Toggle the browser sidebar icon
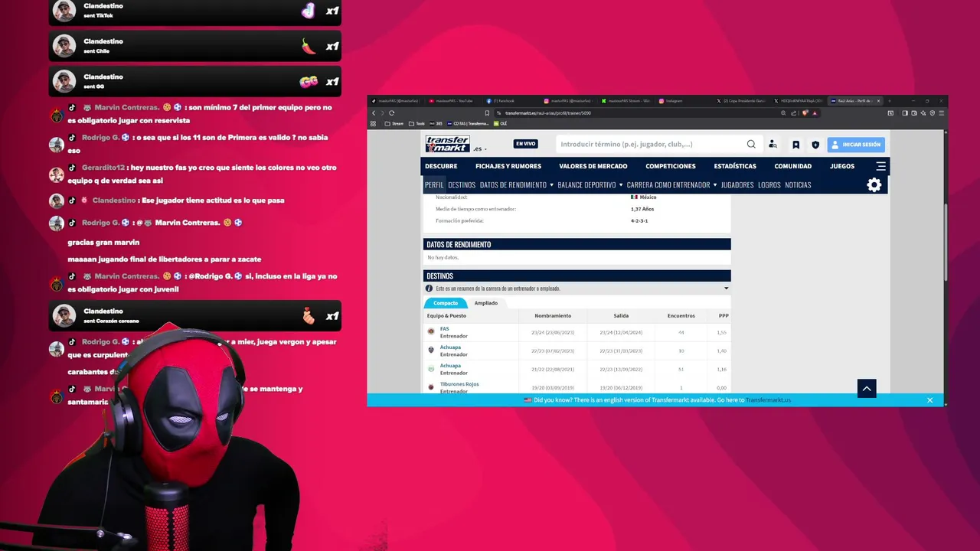 tap(905, 113)
